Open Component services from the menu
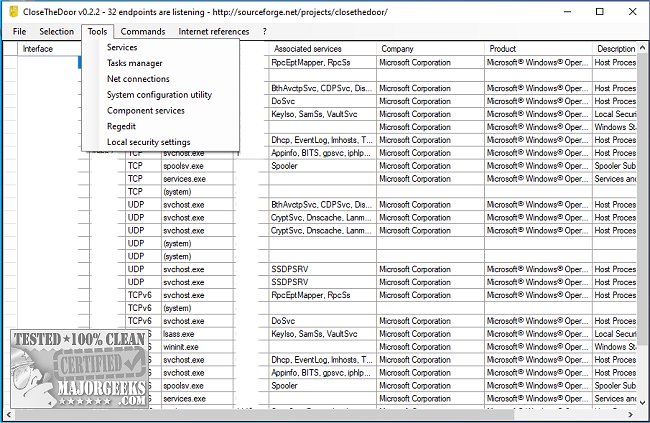Viewport: 650px width, 423px height. click(x=160, y=110)
